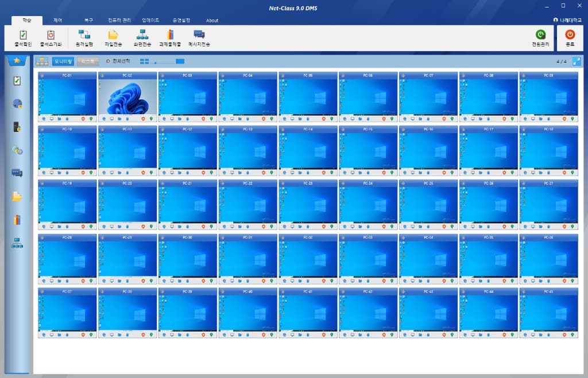This screenshot has width=588, height=378.
Task: Switch to 복구 tab
Action: coord(88,20)
